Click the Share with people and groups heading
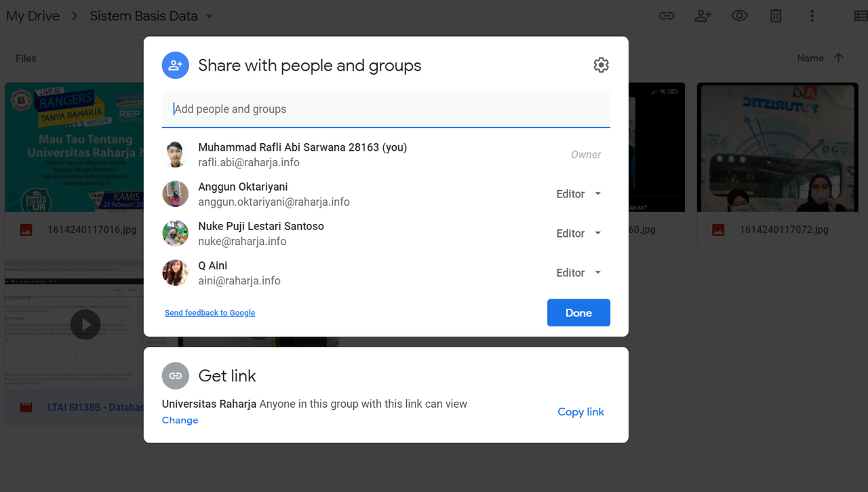 pos(310,65)
